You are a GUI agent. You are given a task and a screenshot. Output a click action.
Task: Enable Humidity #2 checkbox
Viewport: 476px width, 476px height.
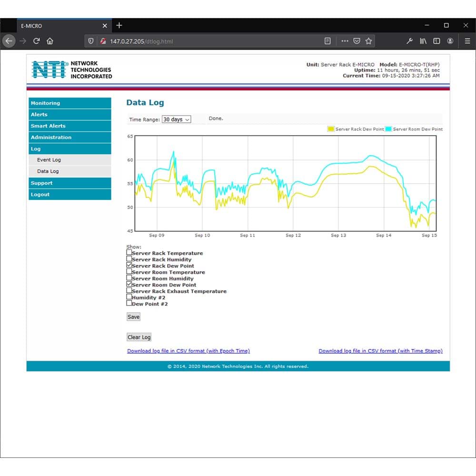tap(129, 297)
